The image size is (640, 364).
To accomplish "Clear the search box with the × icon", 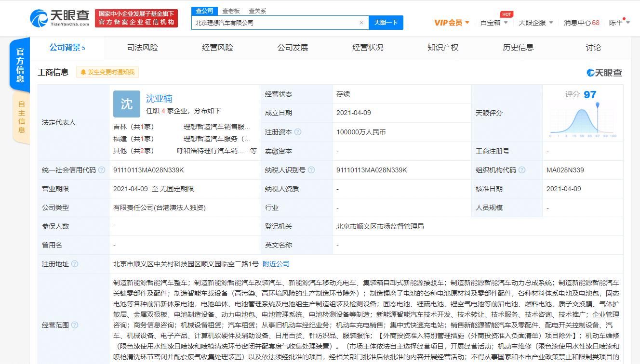I will (x=361, y=22).
